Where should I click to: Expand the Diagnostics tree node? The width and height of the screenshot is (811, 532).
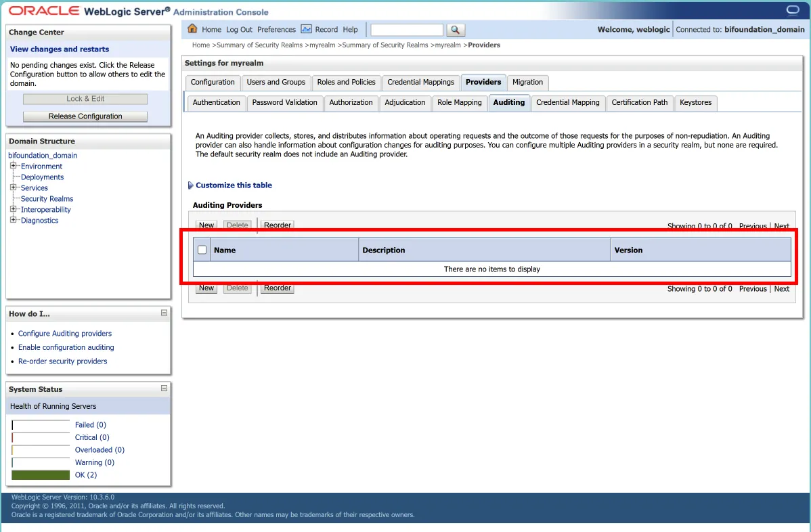[14, 220]
